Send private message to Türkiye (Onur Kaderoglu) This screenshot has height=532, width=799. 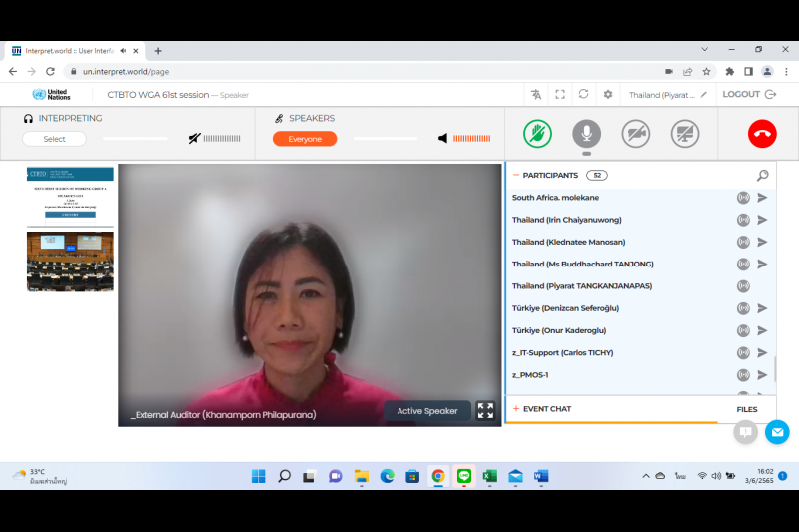(762, 330)
